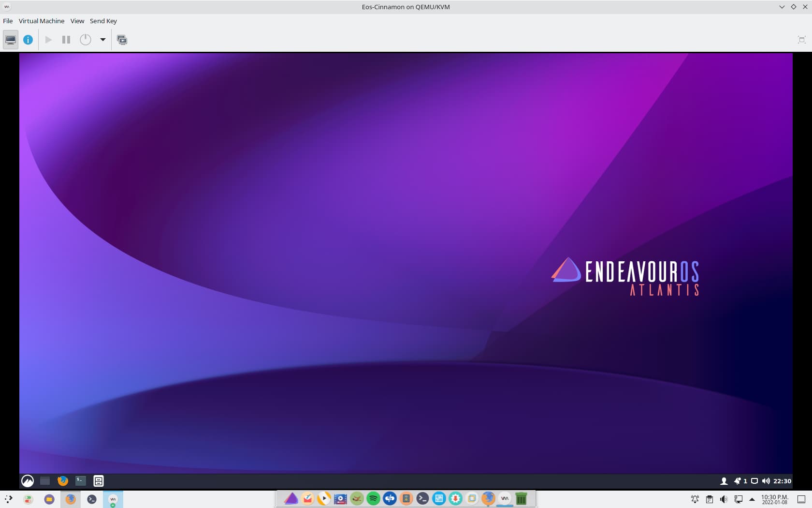Select the virt-manager task in host taskbar
812x508 pixels.
[113, 499]
